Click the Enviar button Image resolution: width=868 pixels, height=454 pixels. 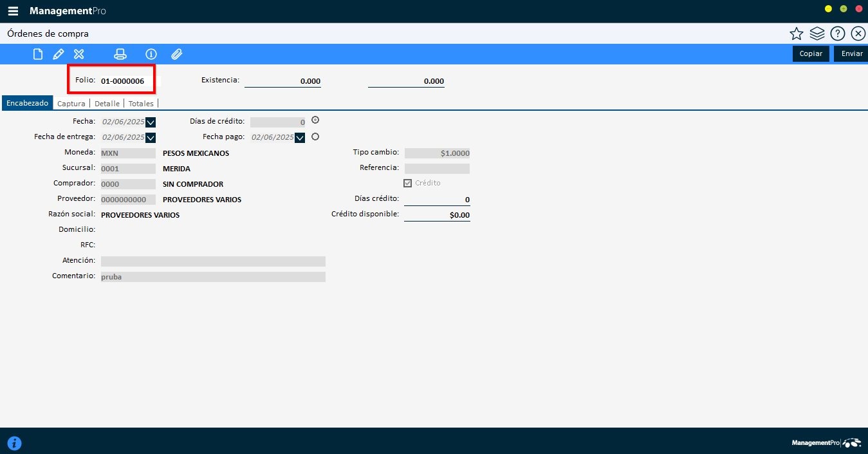[x=851, y=53]
